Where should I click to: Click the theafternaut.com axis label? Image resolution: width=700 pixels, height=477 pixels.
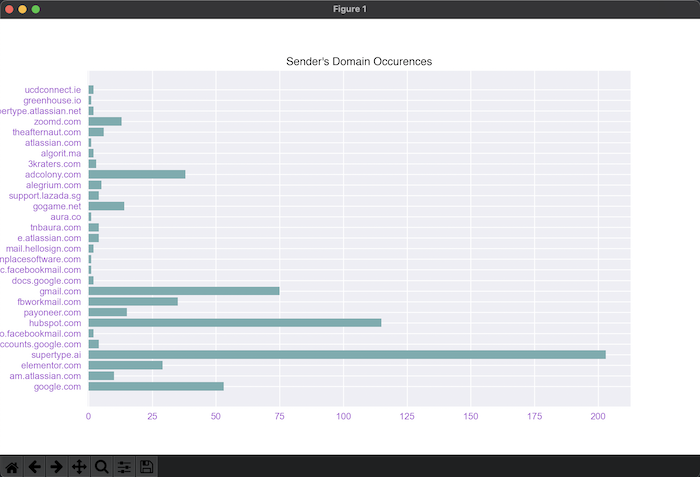(47, 132)
